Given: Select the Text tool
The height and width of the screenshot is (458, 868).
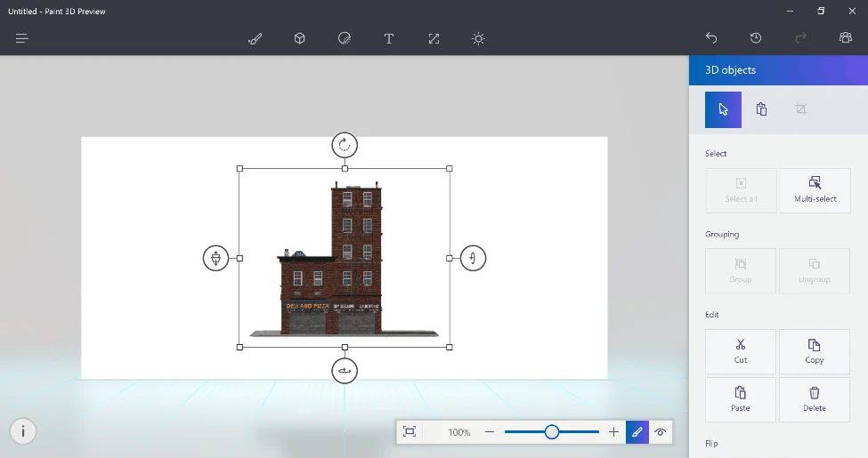Looking at the screenshot, I should [389, 39].
